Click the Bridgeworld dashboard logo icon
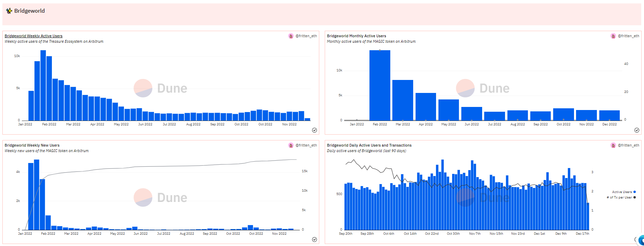 click(9, 11)
